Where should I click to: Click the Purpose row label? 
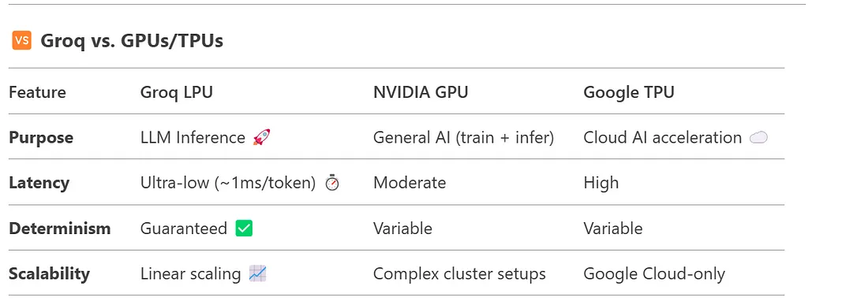point(41,138)
